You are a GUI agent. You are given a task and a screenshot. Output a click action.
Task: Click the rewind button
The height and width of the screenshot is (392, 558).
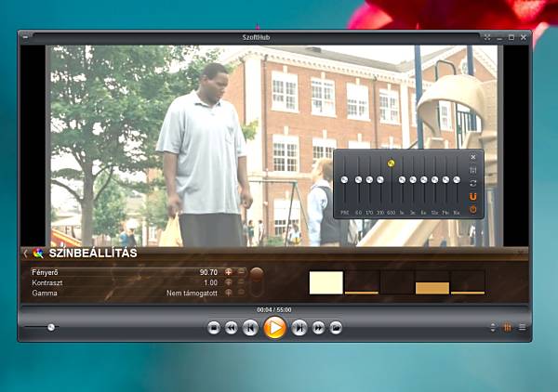[x=232, y=328]
